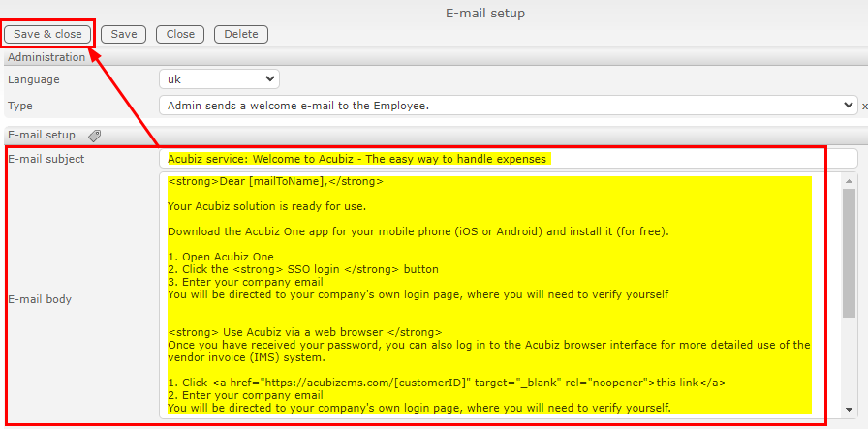Click the line '3. Enter your company email'
This screenshot has width=868, height=429.
click(243, 282)
